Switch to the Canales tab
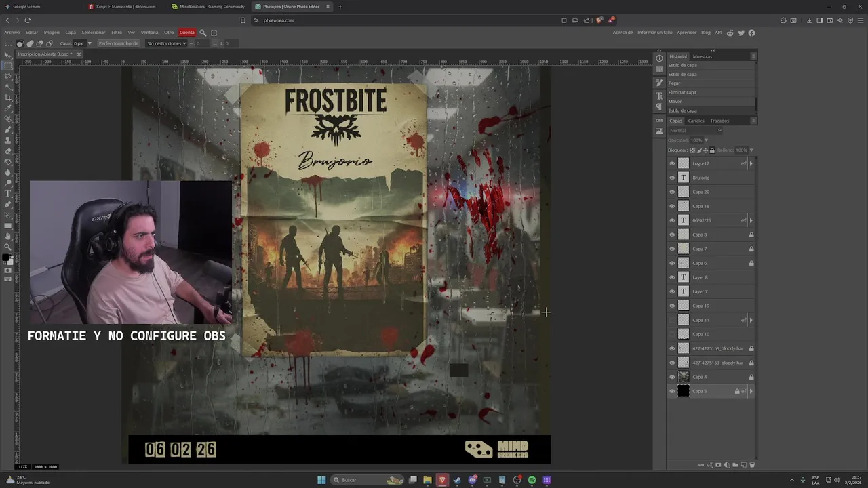The width and height of the screenshot is (868, 488). click(696, 121)
